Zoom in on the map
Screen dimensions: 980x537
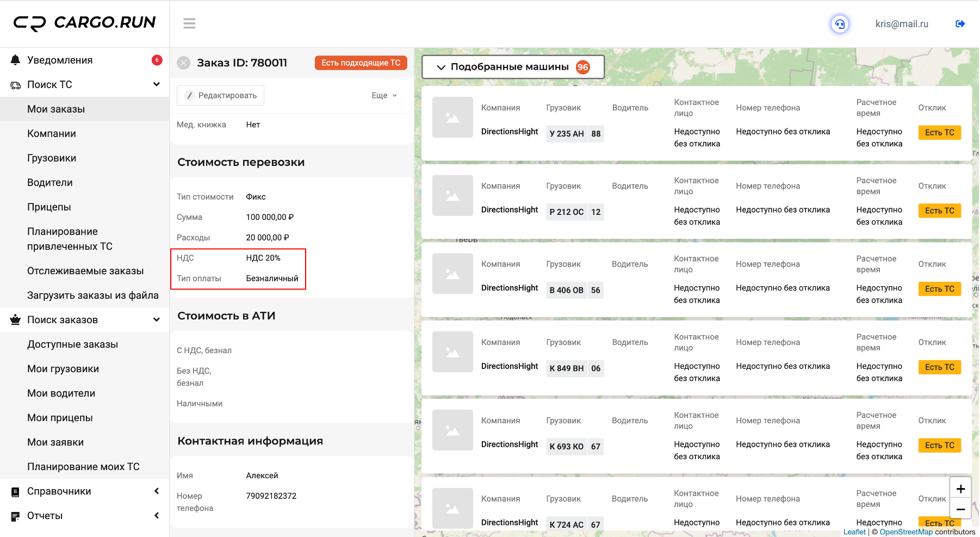click(960, 489)
